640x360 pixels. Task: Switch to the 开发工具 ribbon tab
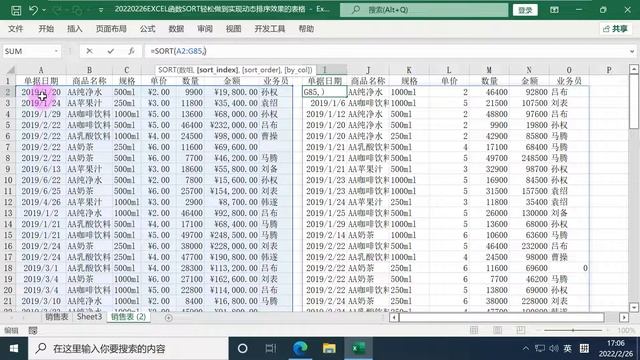[269, 29]
